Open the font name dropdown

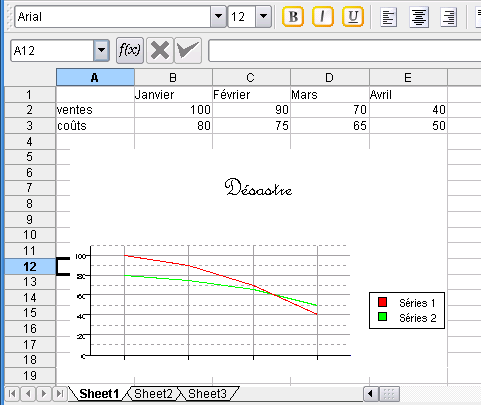218,16
